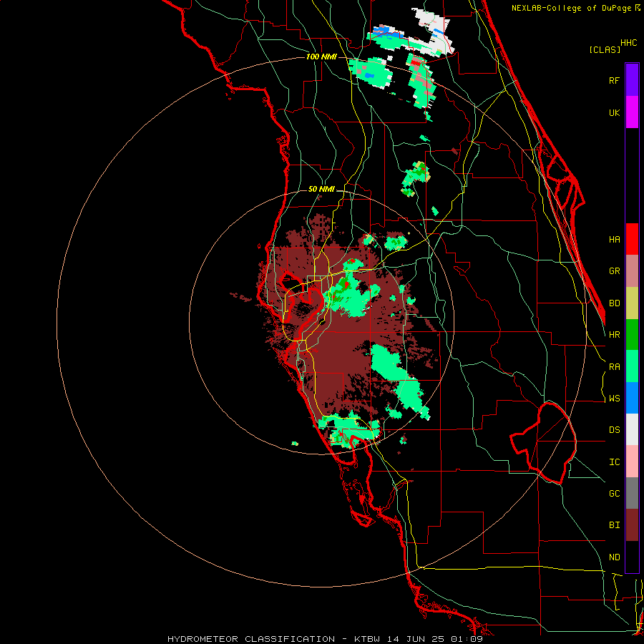Click the RF purple legend swatch
The width and height of the screenshot is (644, 644).
coord(632,80)
